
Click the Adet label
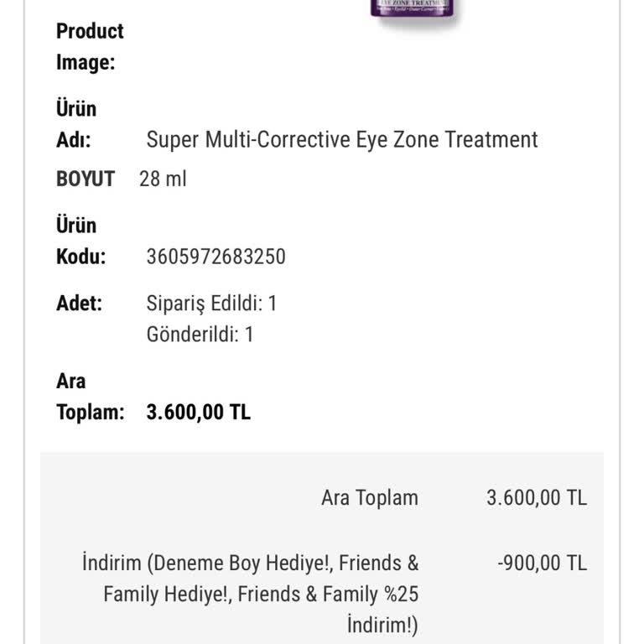[x=79, y=303]
